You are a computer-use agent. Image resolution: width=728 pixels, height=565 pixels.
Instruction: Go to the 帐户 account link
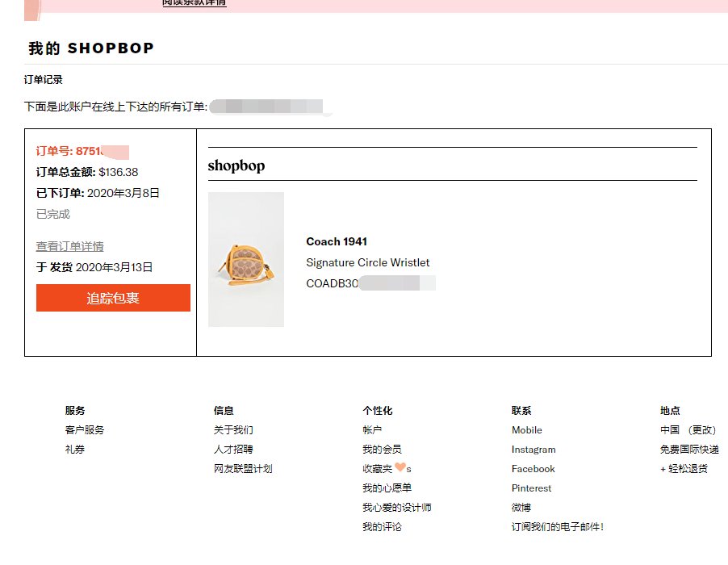click(372, 430)
